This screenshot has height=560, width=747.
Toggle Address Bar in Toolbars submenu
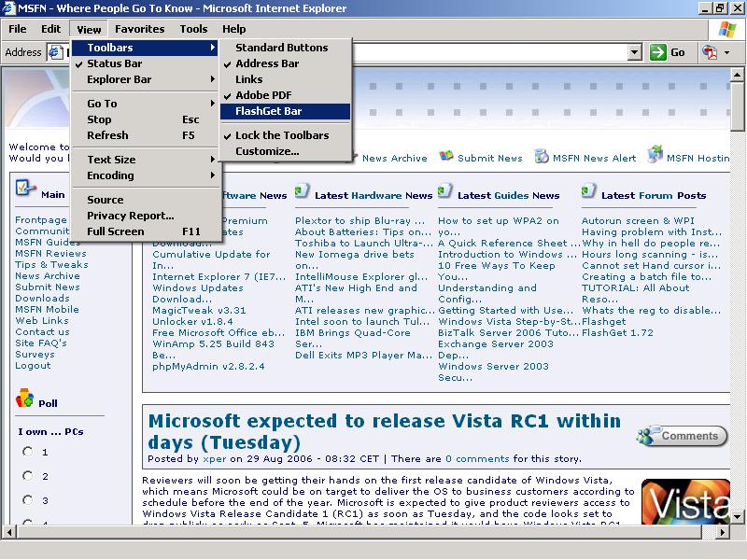285,63
